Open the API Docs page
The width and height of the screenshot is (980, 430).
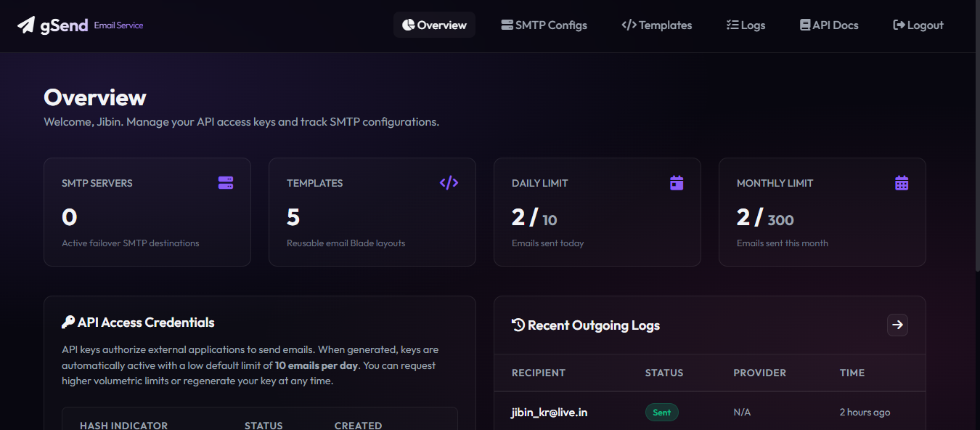(x=829, y=25)
